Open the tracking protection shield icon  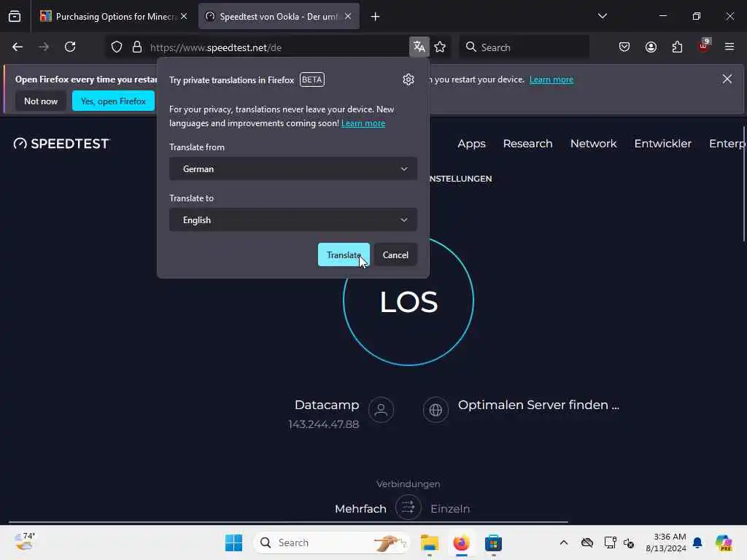pyautogui.click(x=117, y=47)
